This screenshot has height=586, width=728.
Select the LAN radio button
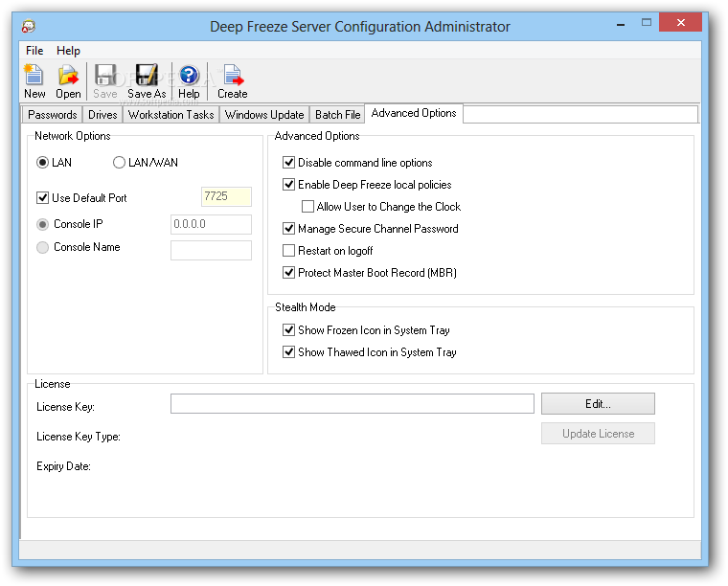43,163
